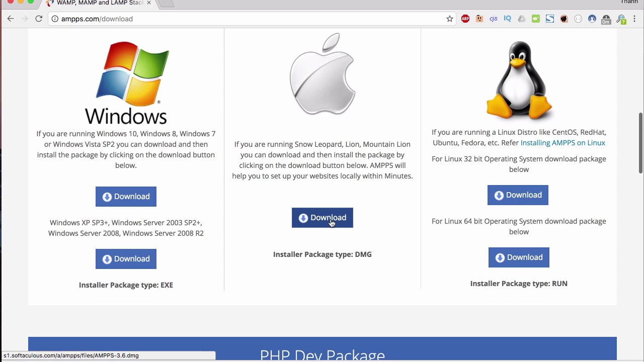Open the cjs extension in the toolbar
Image resolution: width=644 pixels, height=362 pixels.
[494, 19]
